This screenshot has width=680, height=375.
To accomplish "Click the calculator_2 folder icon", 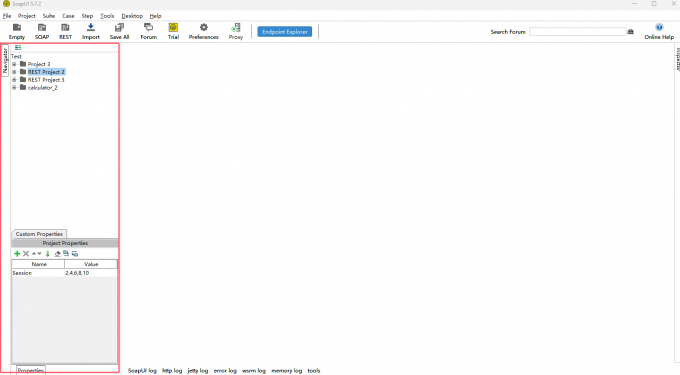I will [x=23, y=87].
